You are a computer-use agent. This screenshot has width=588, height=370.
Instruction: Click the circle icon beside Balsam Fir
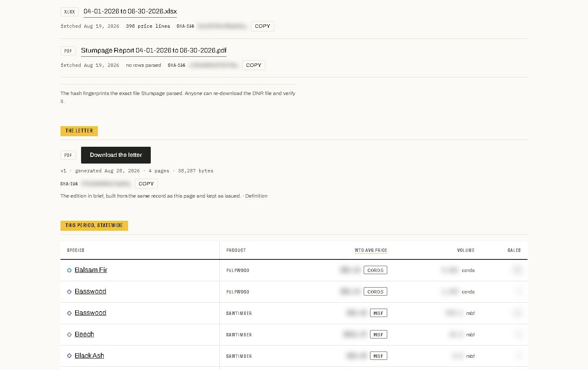(x=69, y=270)
